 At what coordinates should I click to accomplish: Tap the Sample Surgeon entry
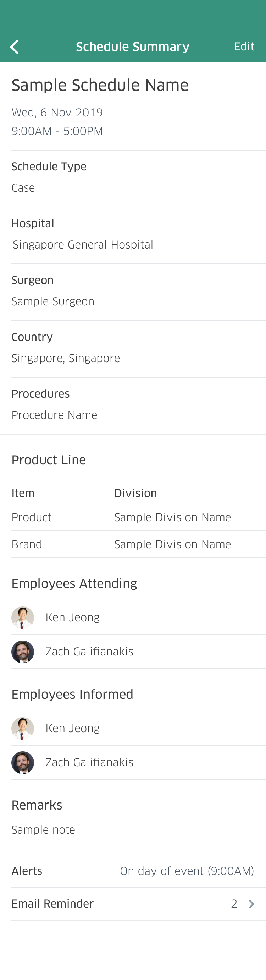point(53,301)
